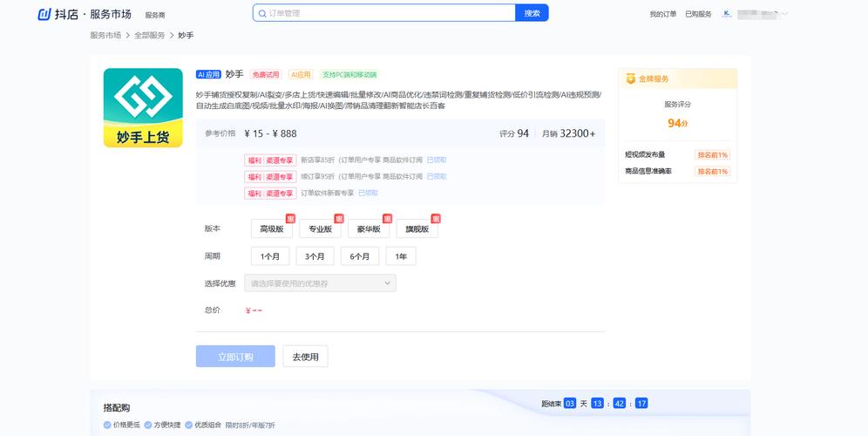Image resolution: width=868 pixels, height=436 pixels.
Task: Choose the 1年 period
Action: click(x=401, y=256)
